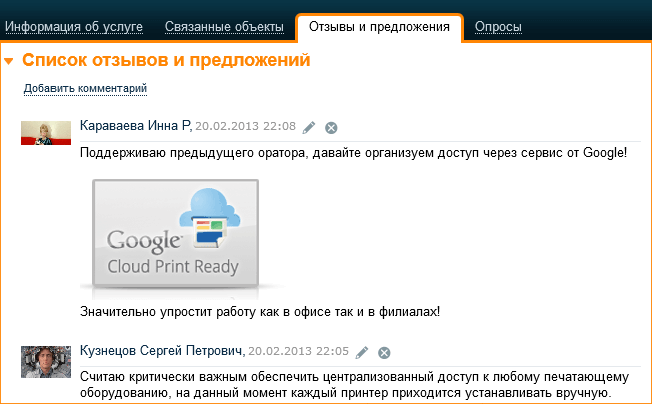Click the 'Считаю критически важным' comment text

coord(354,385)
